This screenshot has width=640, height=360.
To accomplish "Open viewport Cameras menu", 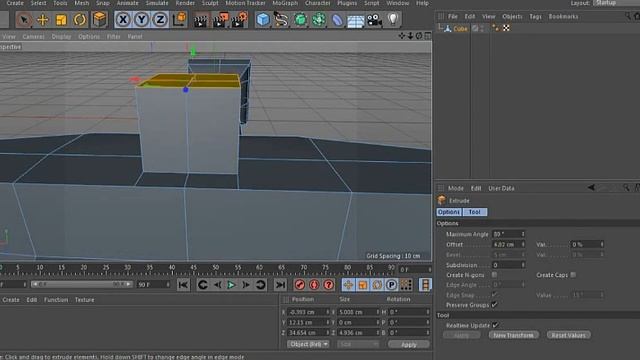I will click(33, 37).
